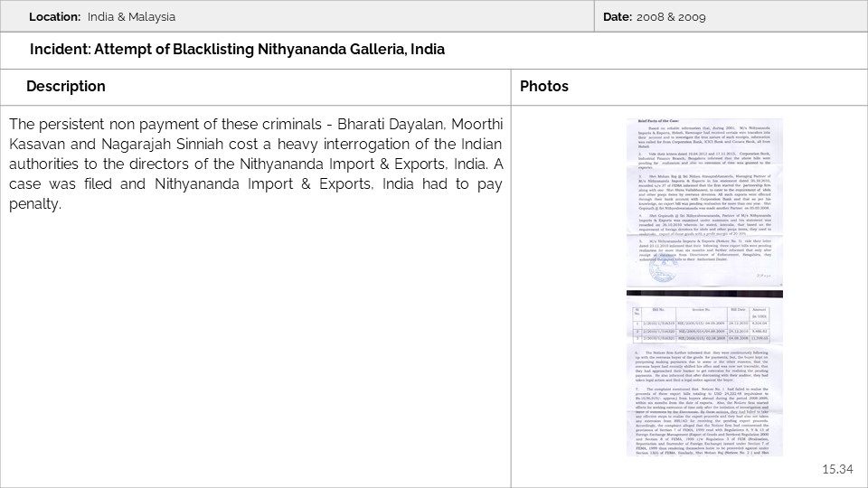
Task: Click the 'Description' column header
Action: coord(66,87)
